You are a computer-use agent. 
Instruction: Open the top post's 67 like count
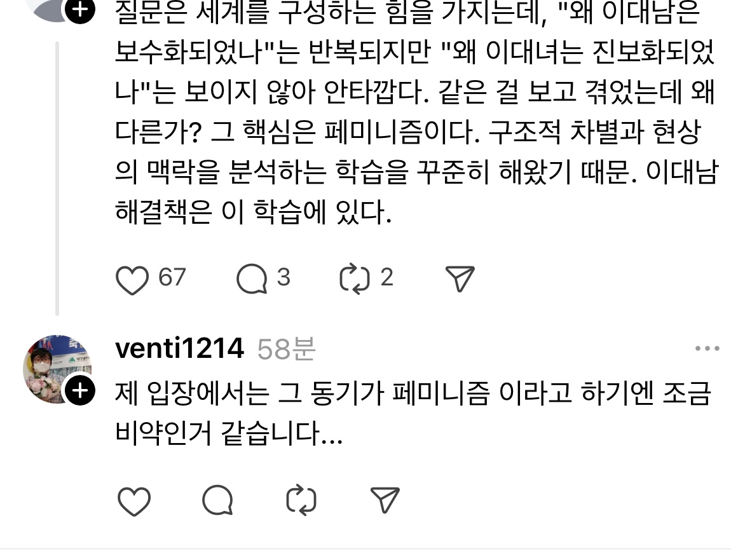tap(172, 277)
